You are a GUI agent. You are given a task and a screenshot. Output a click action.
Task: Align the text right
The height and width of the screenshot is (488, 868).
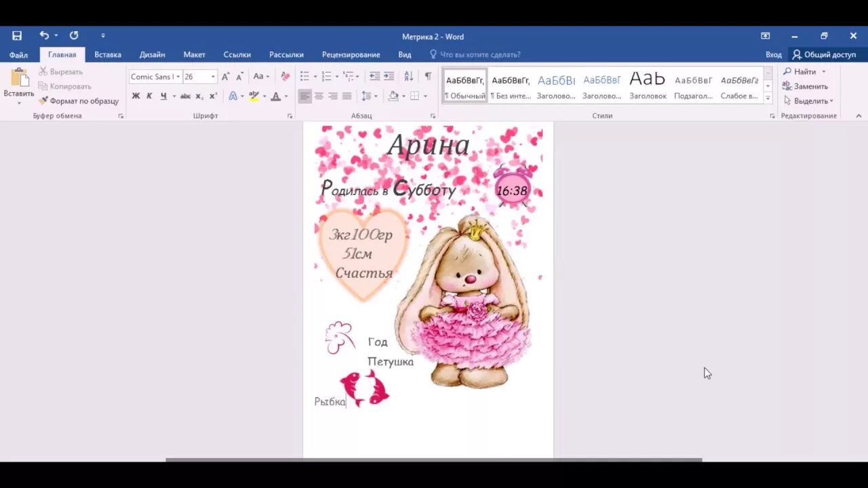(x=333, y=96)
